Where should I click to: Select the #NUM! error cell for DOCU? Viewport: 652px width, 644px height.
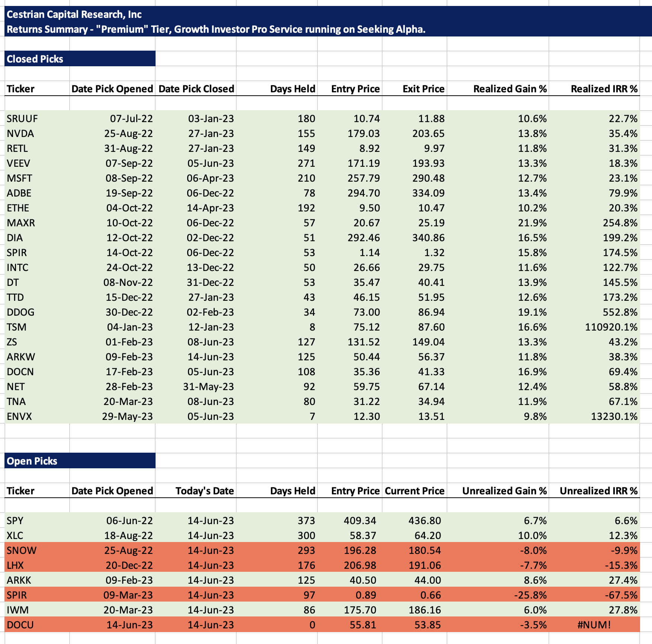pyautogui.click(x=594, y=625)
